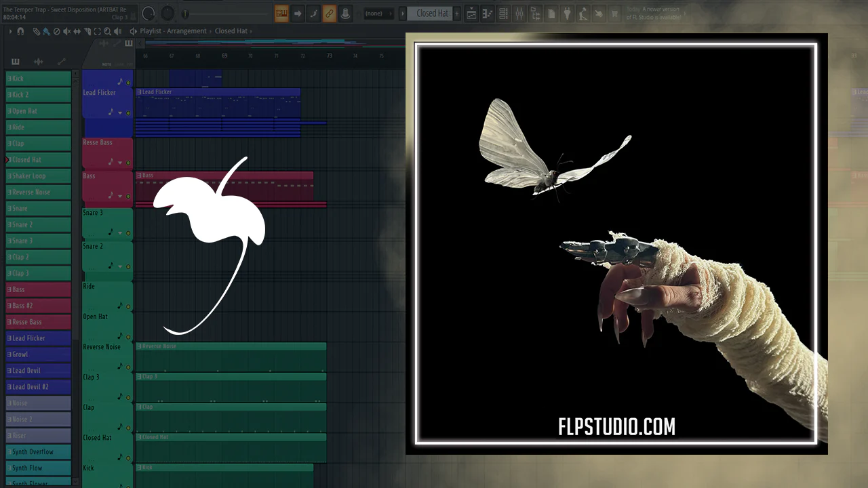Select the playlist Select tool
The height and width of the screenshot is (488, 868).
(98, 31)
